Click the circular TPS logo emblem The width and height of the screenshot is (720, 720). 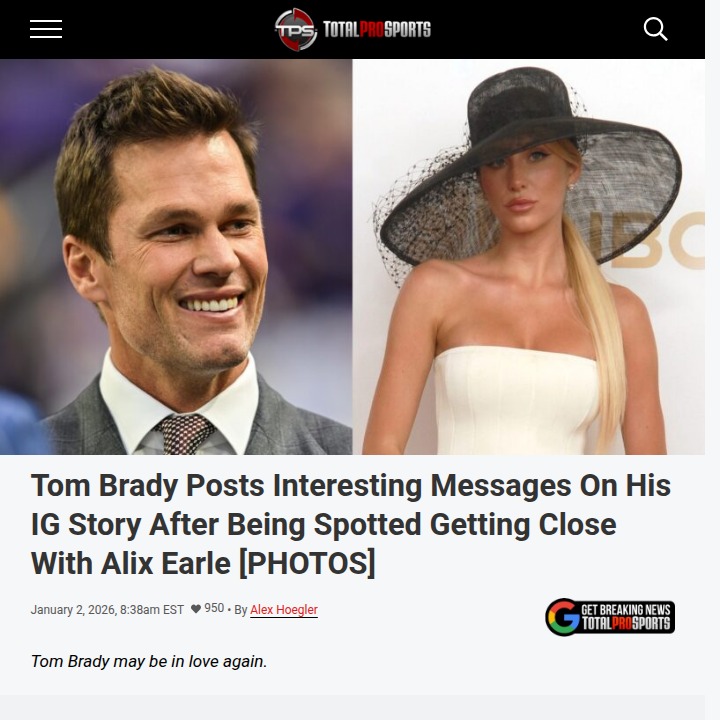(296, 29)
